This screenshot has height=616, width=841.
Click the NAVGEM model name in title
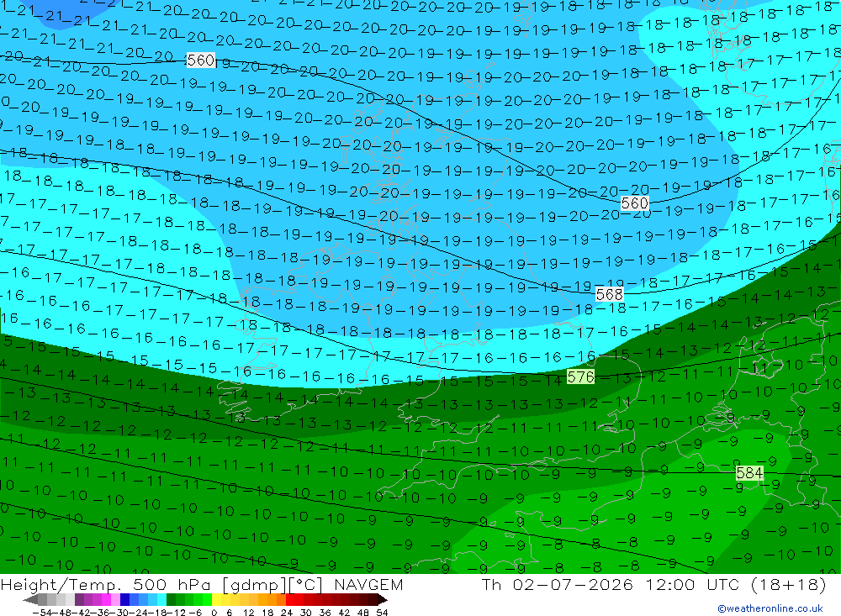pyautogui.click(x=368, y=584)
